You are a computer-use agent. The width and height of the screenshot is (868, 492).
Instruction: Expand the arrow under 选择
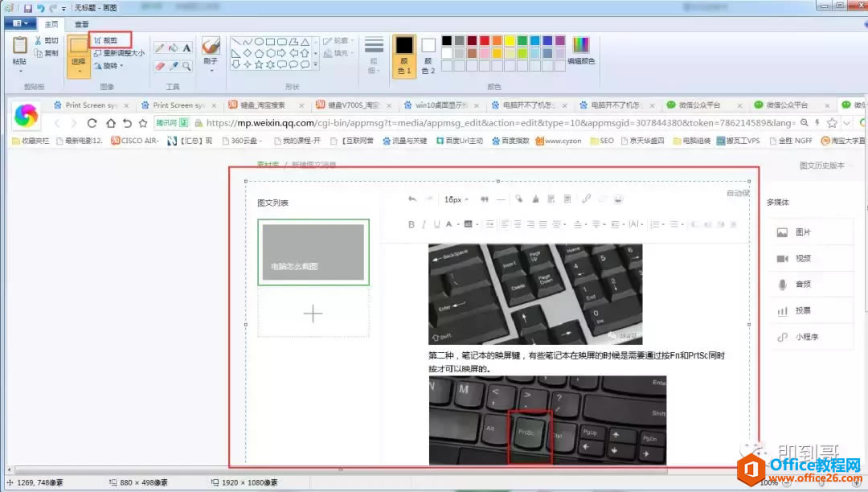(79, 71)
